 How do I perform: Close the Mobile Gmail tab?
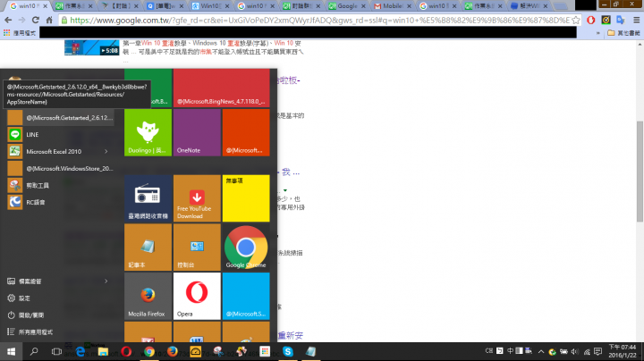(409, 6)
